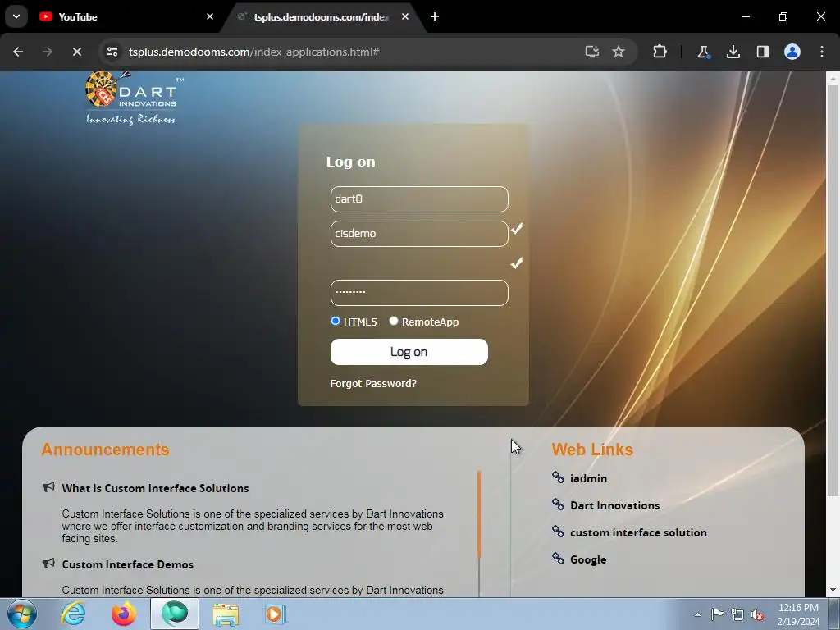This screenshot has height=630, width=840.
Task: Open the Chrome profile avatar
Action: click(792, 52)
